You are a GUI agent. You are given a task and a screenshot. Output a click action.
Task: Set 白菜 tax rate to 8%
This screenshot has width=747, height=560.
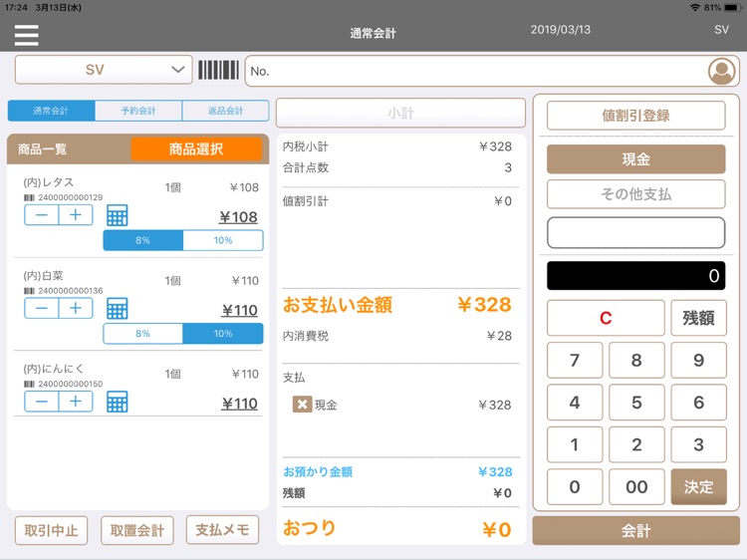(x=142, y=333)
